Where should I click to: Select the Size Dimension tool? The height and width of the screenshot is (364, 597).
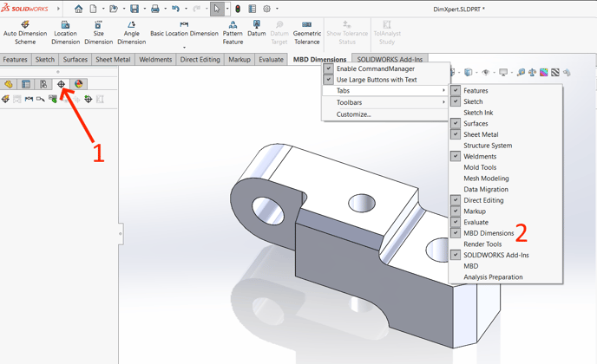[x=99, y=33]
